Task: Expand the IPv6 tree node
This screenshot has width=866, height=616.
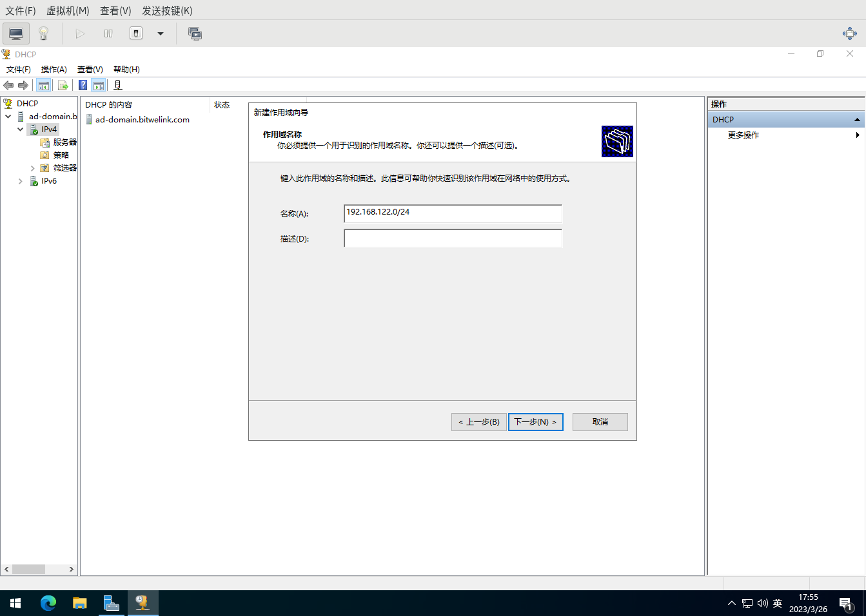Action: pyautogui.click(x=20, y=181)
